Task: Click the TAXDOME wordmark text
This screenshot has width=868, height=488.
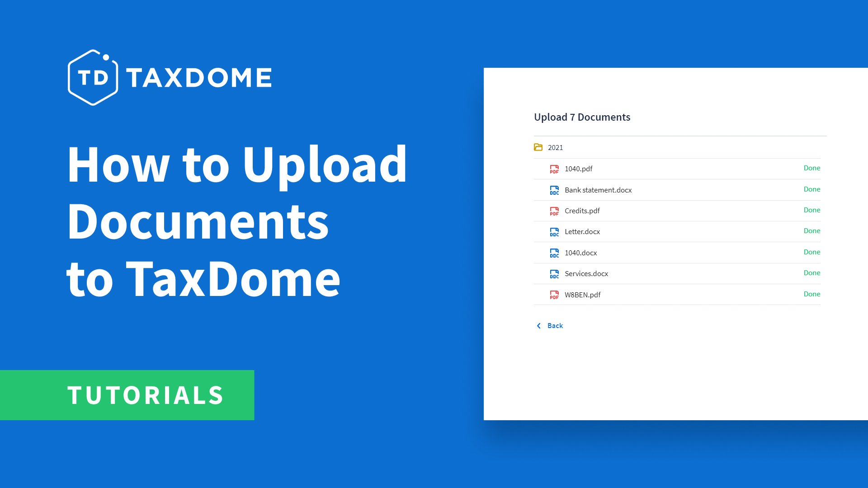Action: (x=199, y=78)
